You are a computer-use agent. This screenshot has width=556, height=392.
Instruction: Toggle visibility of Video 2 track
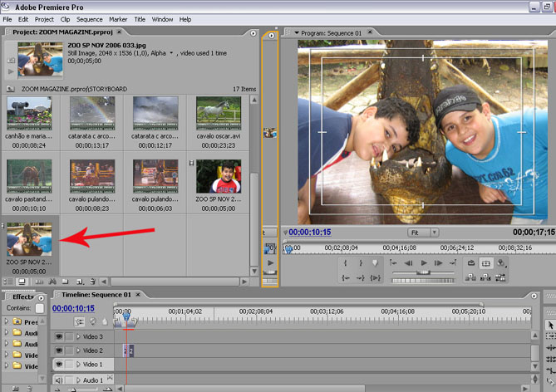pyautogui.click(x=59, y=350)
